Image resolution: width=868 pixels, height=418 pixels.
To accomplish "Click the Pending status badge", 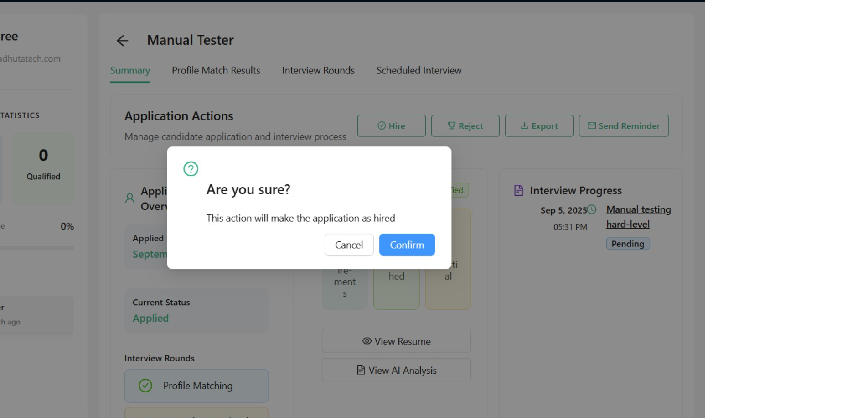I will [627, 244].
